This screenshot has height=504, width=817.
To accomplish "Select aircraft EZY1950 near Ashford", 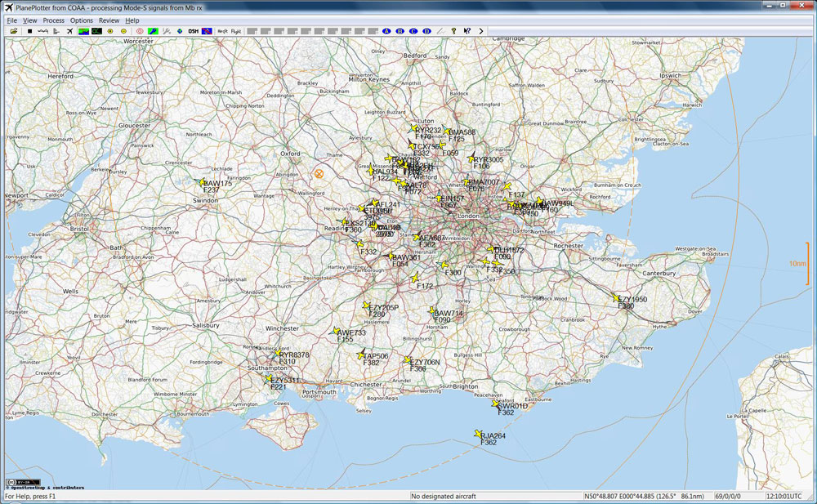I will pos(616,298).
